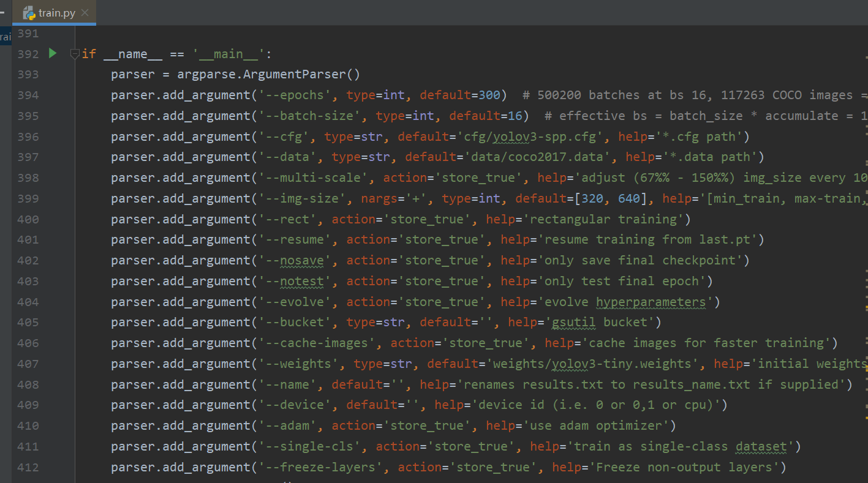Click the '--single-cls' argument string
The height and width of the screenshot is (483, 868).
coord(310,446)
